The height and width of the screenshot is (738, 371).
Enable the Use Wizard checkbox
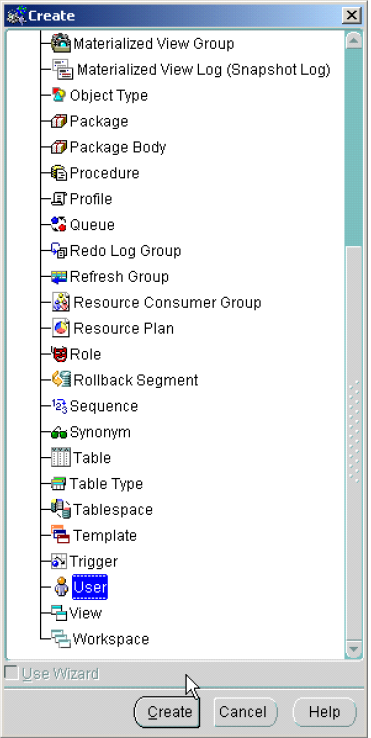pos(11,673)
